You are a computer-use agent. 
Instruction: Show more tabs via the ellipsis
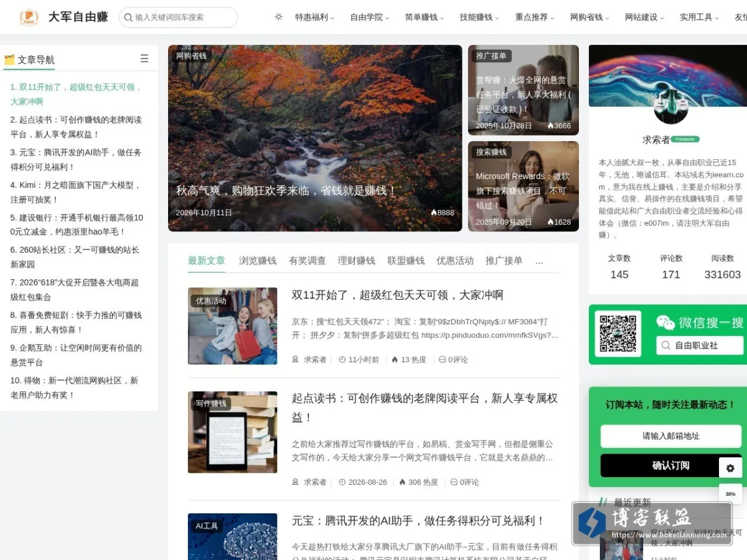pos(539,261)
